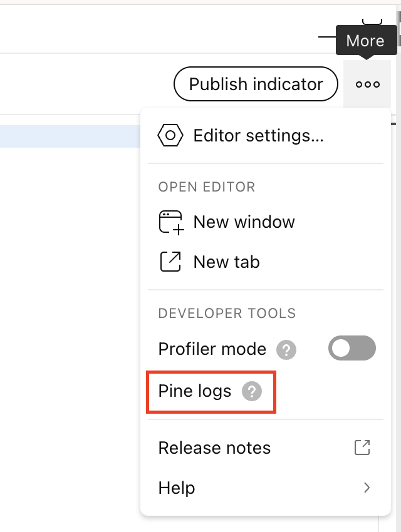Click the Profiler mode help question mark

[286, 349]
